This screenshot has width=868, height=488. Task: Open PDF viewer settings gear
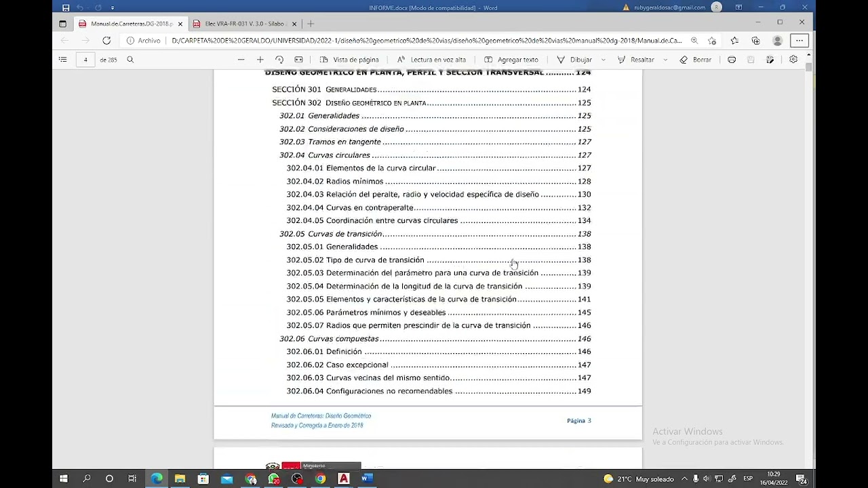tap(793, 60)
